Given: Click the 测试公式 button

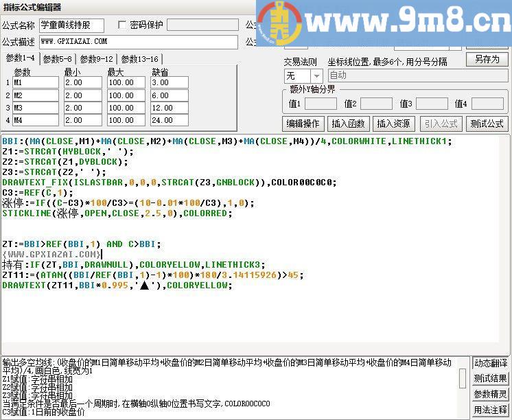Looking at the screenshot, I should tap(487, 124).
